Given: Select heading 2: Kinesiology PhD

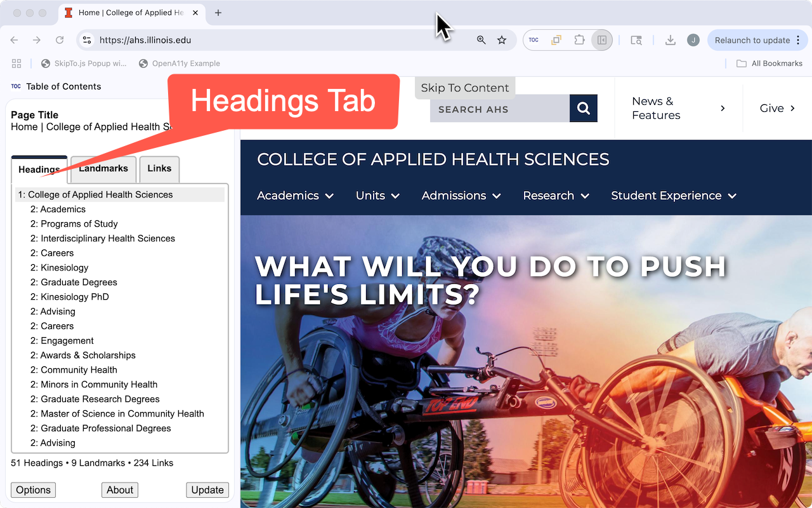Looking at the screenshot, I should [70, 297].
